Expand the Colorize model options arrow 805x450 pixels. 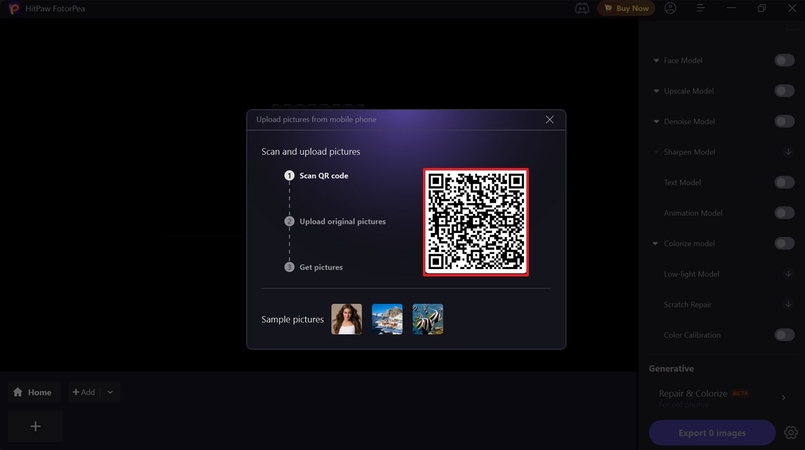[x=656, y=243]
